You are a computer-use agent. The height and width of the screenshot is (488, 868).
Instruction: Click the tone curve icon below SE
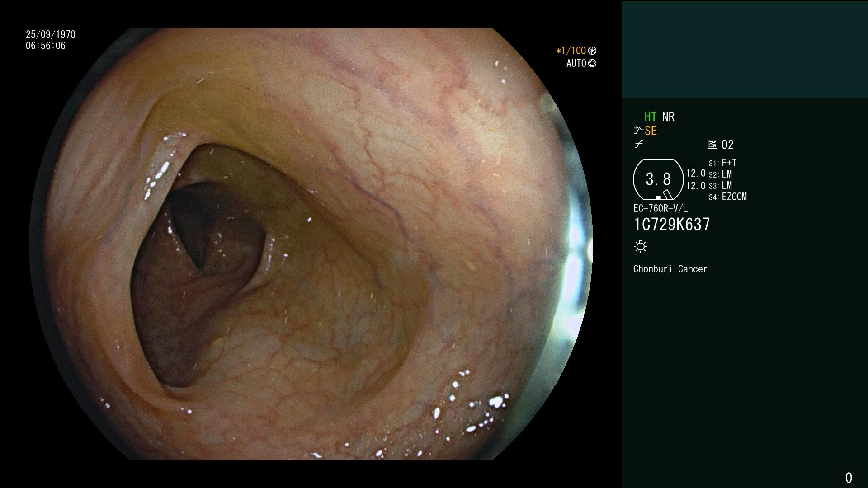(639, 144)
